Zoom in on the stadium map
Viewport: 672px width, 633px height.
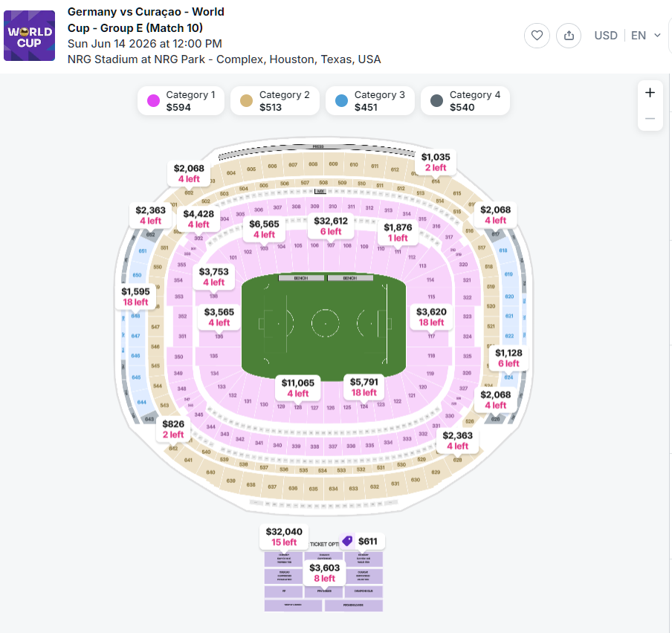click(650, 93)
